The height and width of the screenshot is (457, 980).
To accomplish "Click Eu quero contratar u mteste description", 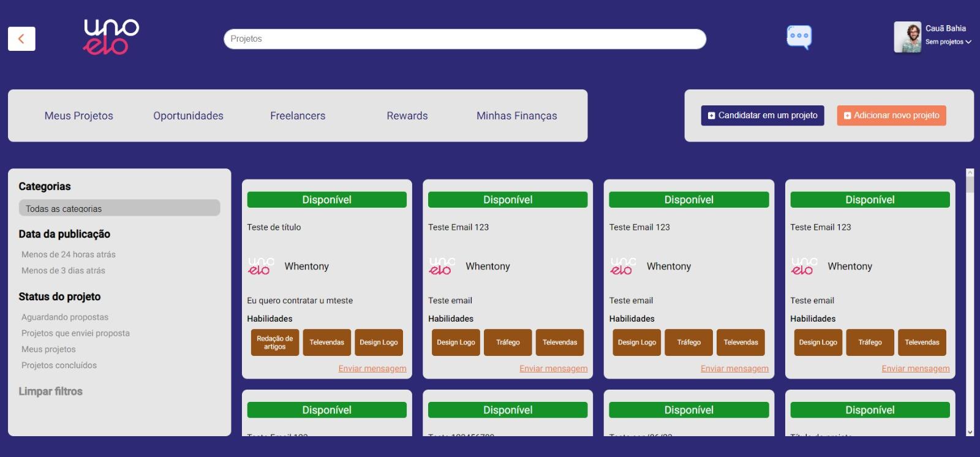I will click(x=300, y=300).
